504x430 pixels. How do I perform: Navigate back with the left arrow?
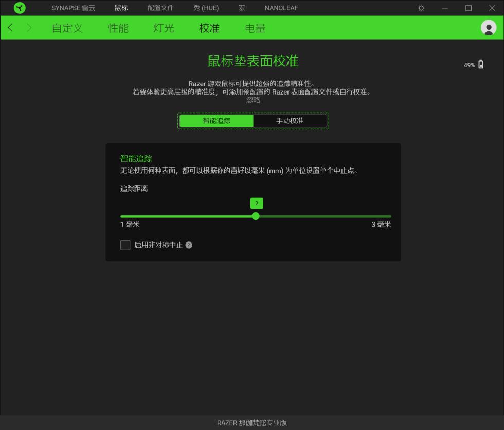(x=10, y=28)
